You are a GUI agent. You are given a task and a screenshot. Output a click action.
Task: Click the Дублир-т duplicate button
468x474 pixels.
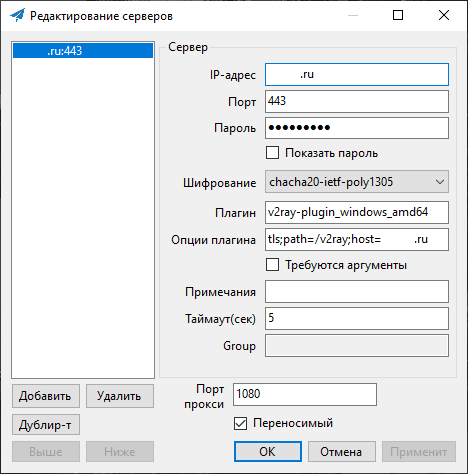(x=46, y=425)
